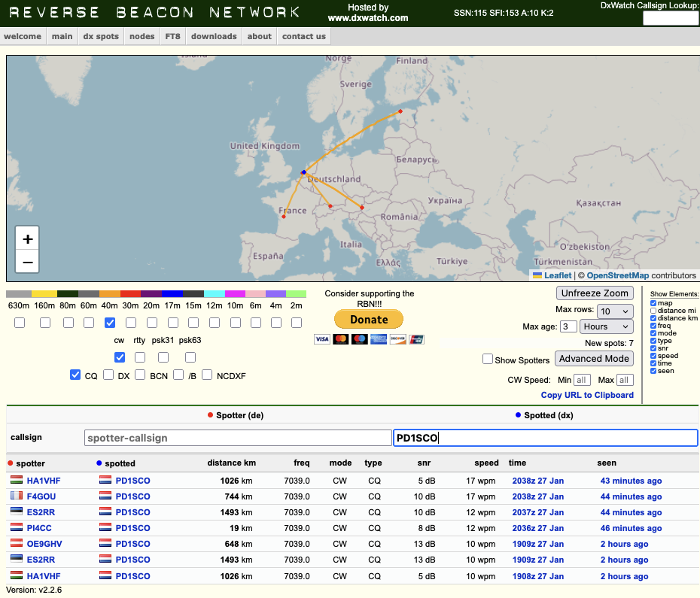This screenshot has height=598, width=700.
Task: Click the 12m cyan color swatch
Action: [x=215, y=293]
